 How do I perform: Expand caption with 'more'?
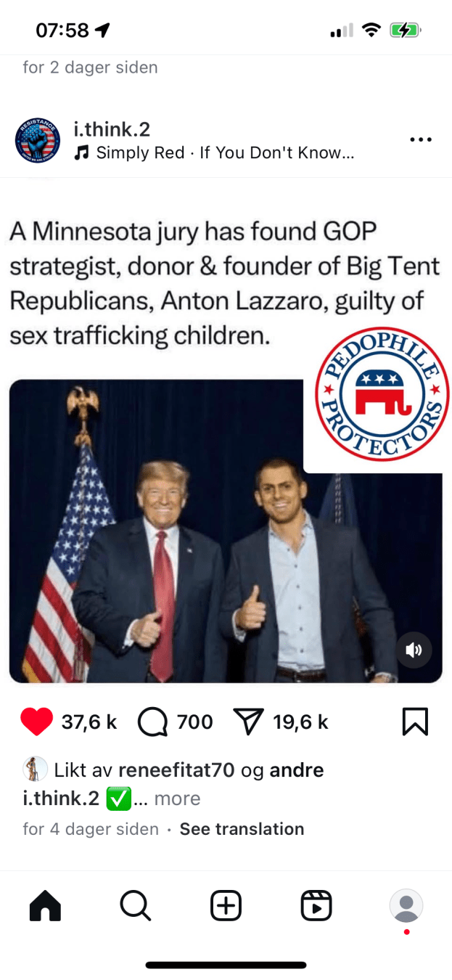(x=177, y=799)
